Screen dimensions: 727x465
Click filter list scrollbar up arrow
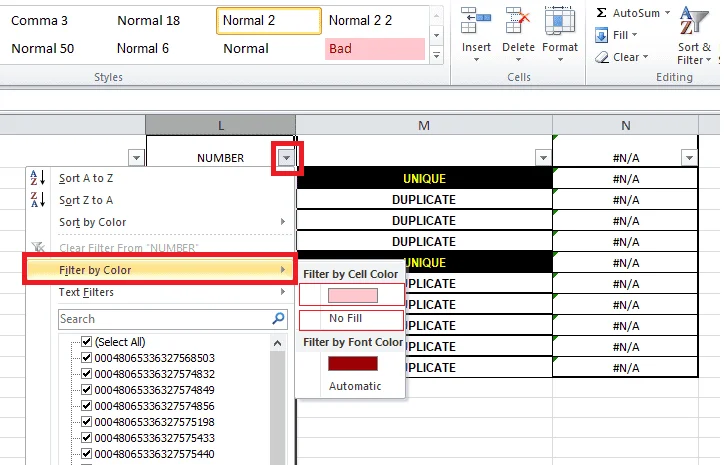277,343
